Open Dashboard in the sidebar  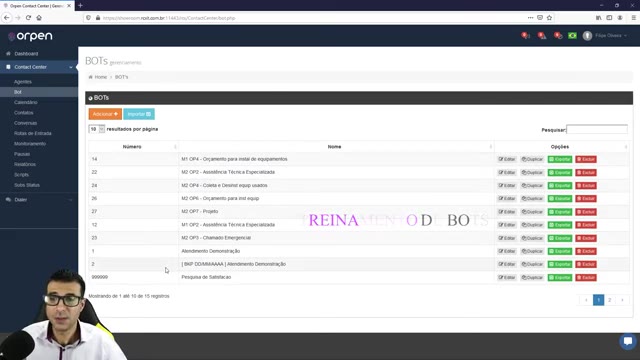click(26, 53)
